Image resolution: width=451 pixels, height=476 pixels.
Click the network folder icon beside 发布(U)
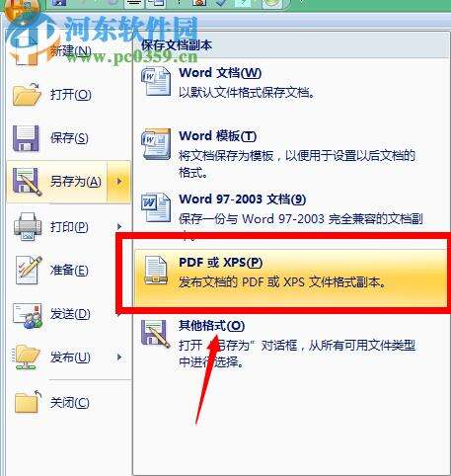[26, 357]
